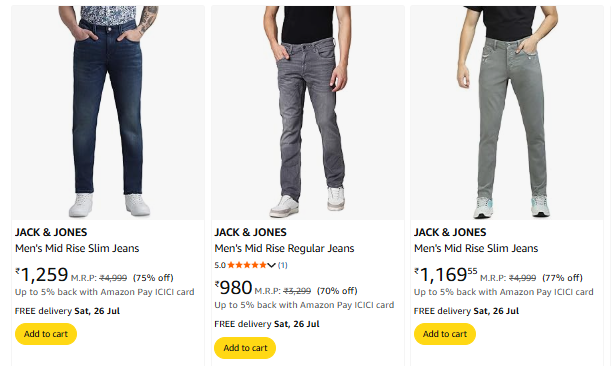Open first Men's Mid Rise Slim Jeans title
This screenshot has height=366, width=611.
pyautogui.click(x=77, y=249)
